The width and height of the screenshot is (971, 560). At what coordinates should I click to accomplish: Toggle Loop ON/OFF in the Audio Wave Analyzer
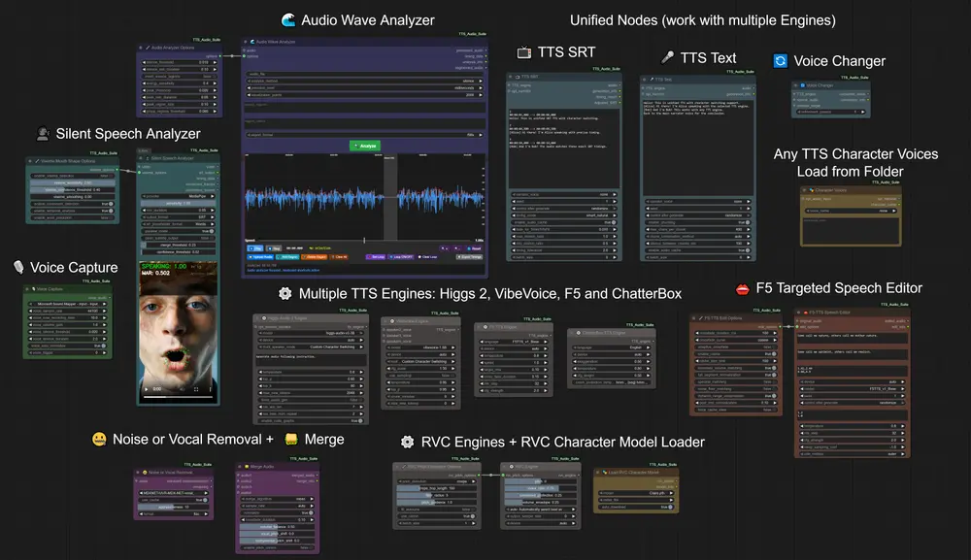400,257
